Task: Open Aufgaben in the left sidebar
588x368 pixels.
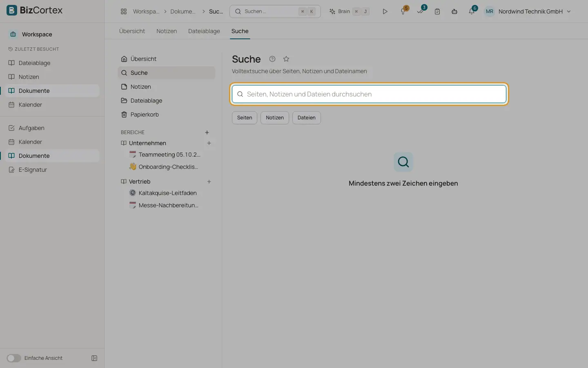Action: click(x=52, y=128)
